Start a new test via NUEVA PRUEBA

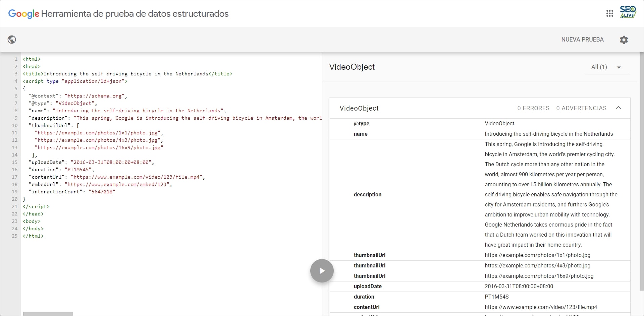[582, 39]
